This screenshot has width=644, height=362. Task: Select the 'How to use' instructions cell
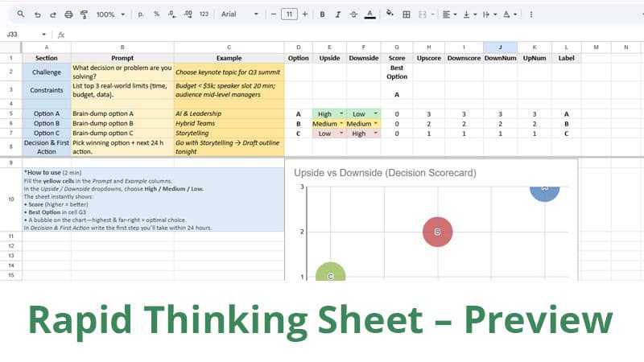tap(153, 200)
